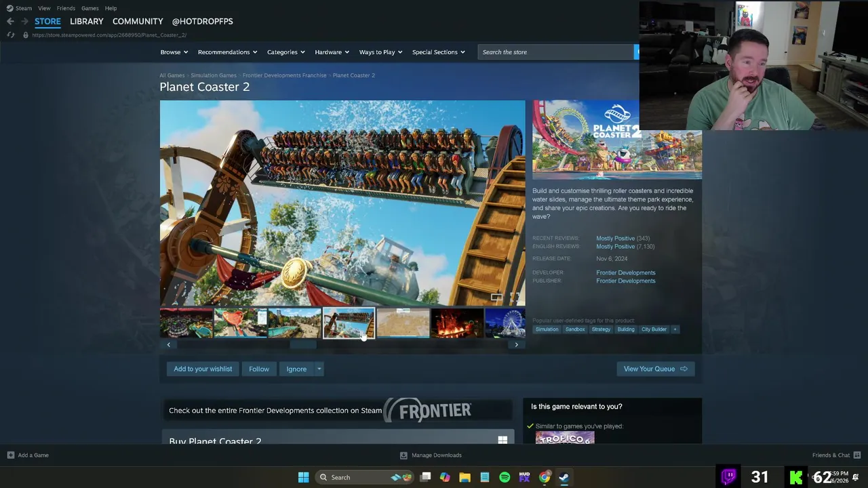Click the Frontier collection banner
Viewport: 868px width, 488px height.
point(337,410)
